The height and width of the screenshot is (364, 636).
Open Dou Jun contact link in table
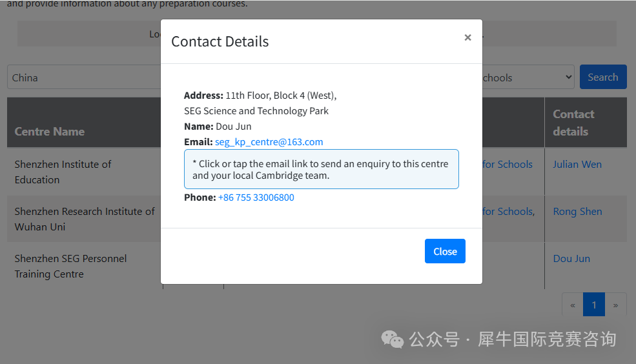pyautogui.click(x=571, y=259)
